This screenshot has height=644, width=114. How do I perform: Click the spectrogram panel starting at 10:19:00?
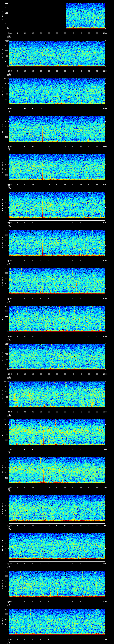(x=57, y=394)
